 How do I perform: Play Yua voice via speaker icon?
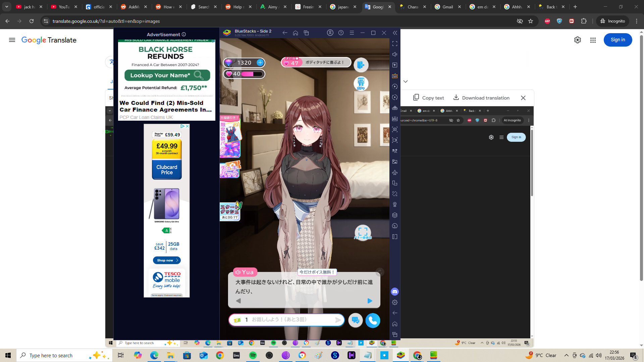[x=238, y=272]
